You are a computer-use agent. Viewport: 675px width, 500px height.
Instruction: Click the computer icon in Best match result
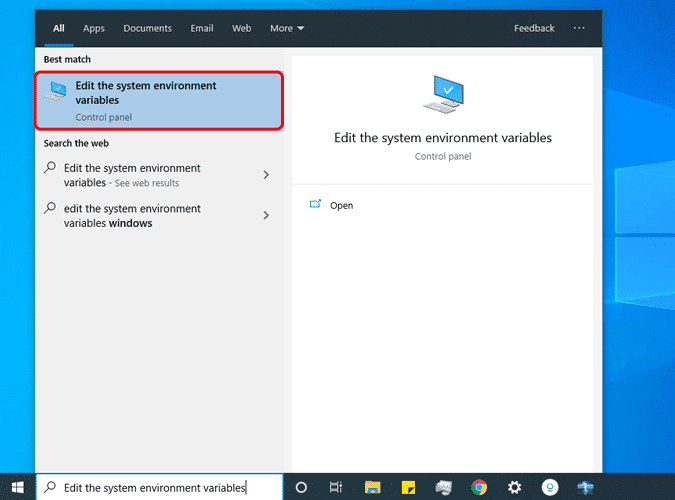click(56, 90)
